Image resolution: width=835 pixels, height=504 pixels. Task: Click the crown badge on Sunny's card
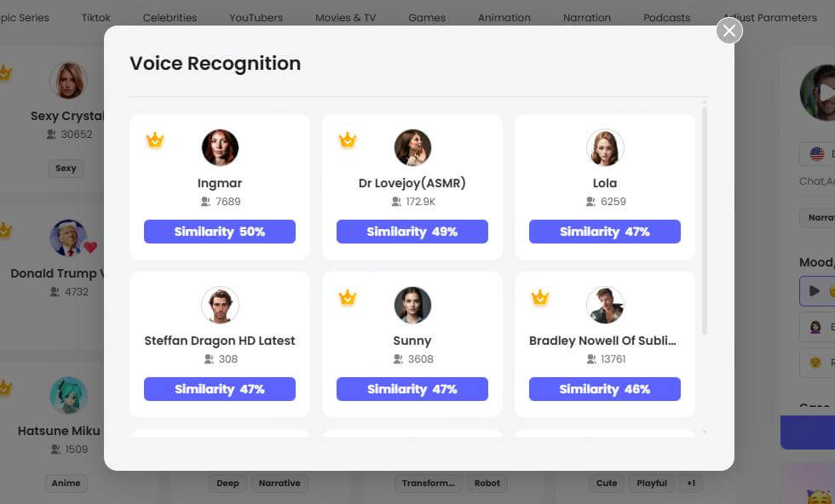tap(348, 298)
